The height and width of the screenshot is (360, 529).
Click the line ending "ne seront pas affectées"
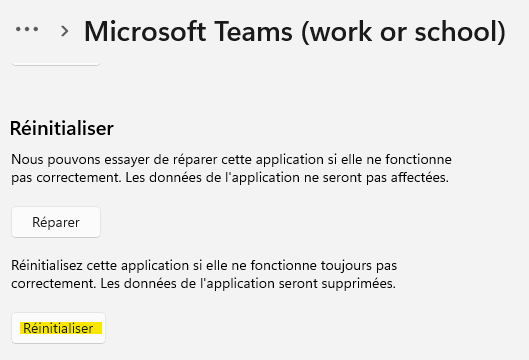pos(230,178)
